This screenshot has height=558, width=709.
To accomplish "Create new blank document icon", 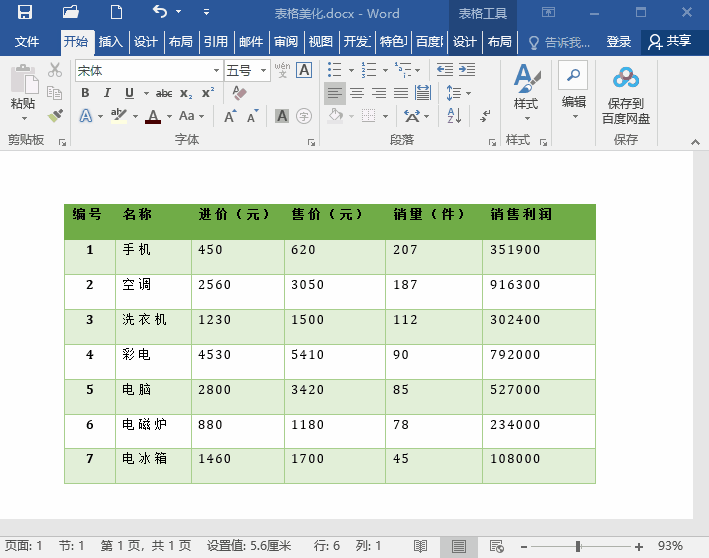I will pyautogui.click(x=117, y=12).
